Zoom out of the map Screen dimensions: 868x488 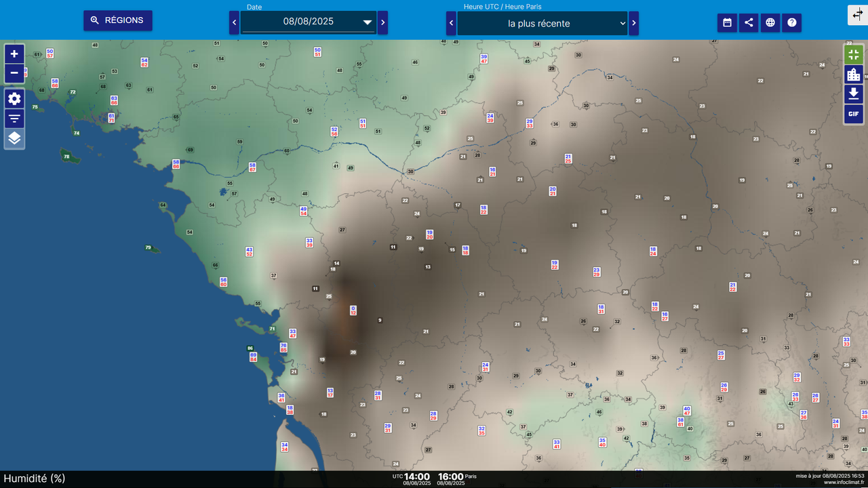click(x=14, y=73)
